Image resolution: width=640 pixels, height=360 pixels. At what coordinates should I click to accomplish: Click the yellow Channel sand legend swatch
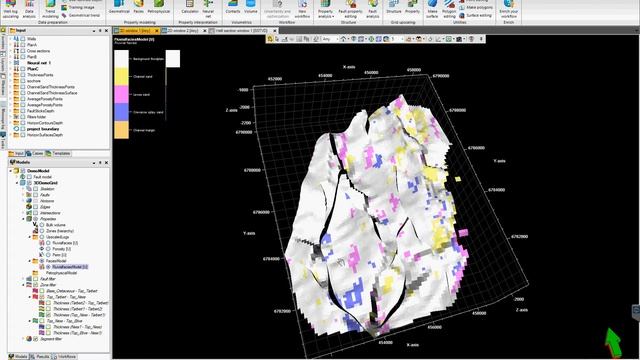point(121,77)
